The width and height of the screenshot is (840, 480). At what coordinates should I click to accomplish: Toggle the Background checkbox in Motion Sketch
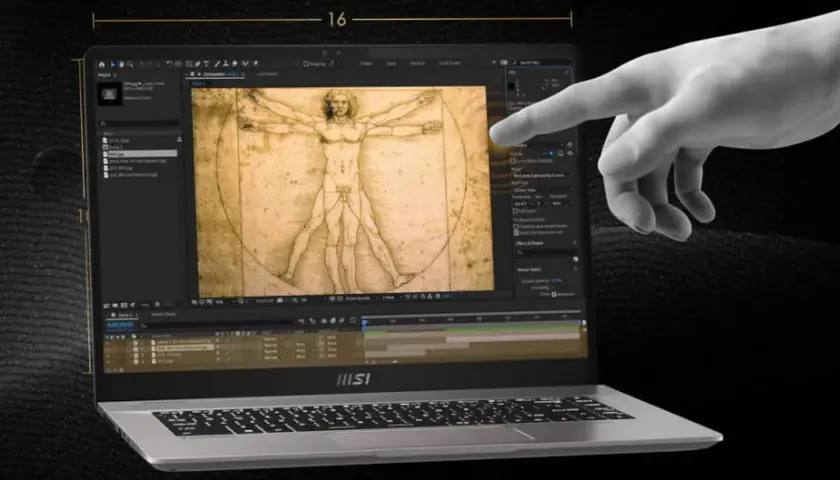point(554,294)
